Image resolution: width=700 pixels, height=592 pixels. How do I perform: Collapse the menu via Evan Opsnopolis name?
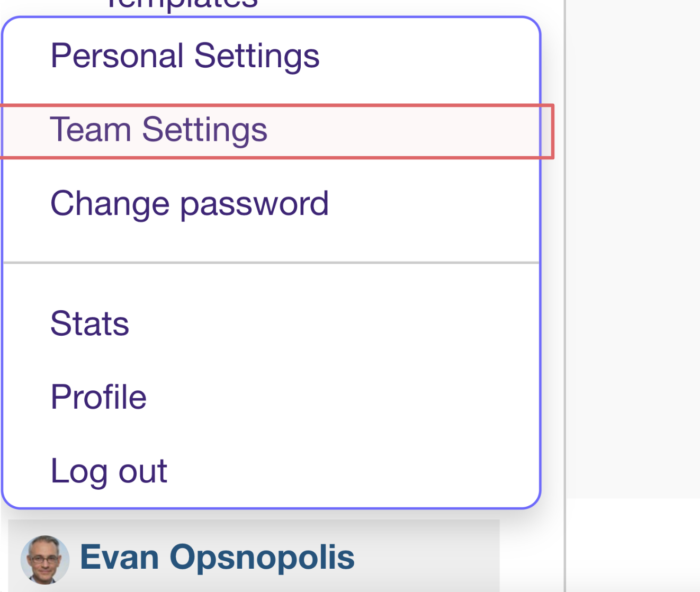(x=217, y=558)
